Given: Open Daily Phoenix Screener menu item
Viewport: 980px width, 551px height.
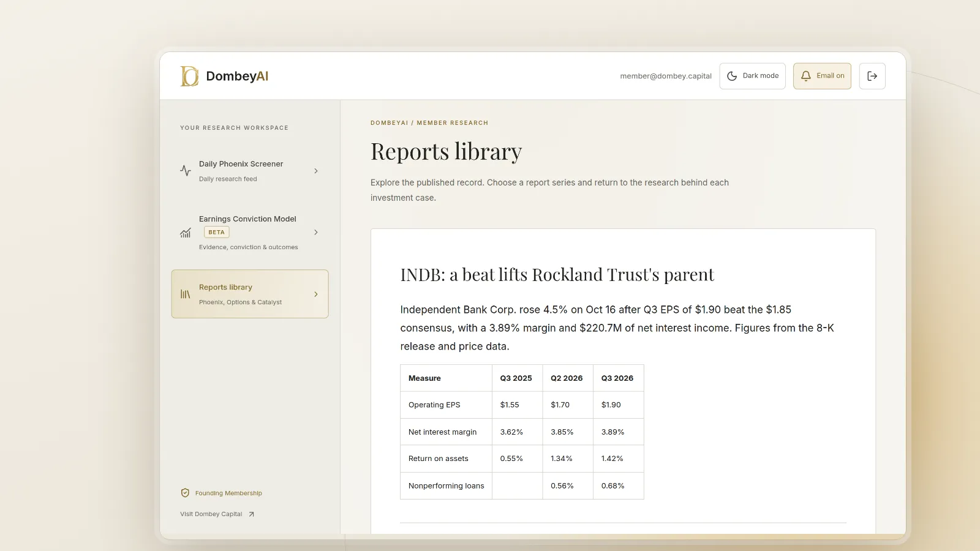Looking at the screenshot, I should click(250, 171).
